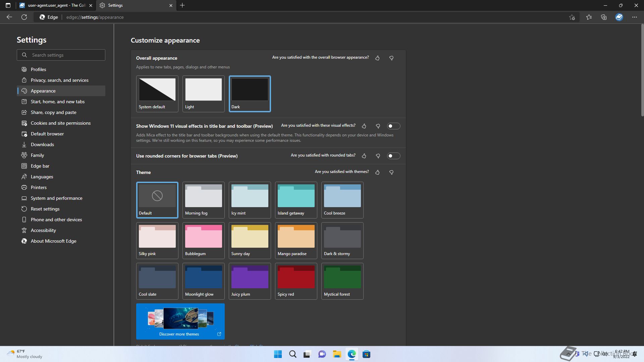Open a new browser tab
The image size is (644, 362).
coord(182,5)
